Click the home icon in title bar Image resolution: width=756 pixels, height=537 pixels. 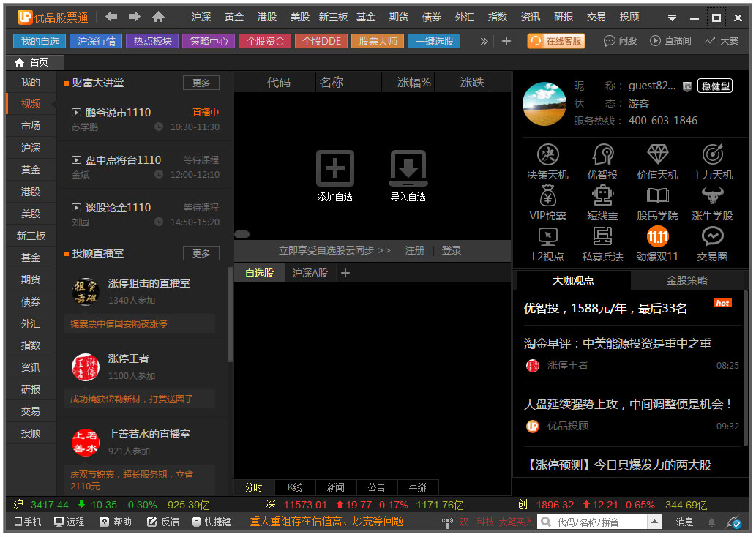(x=158, y=17)
